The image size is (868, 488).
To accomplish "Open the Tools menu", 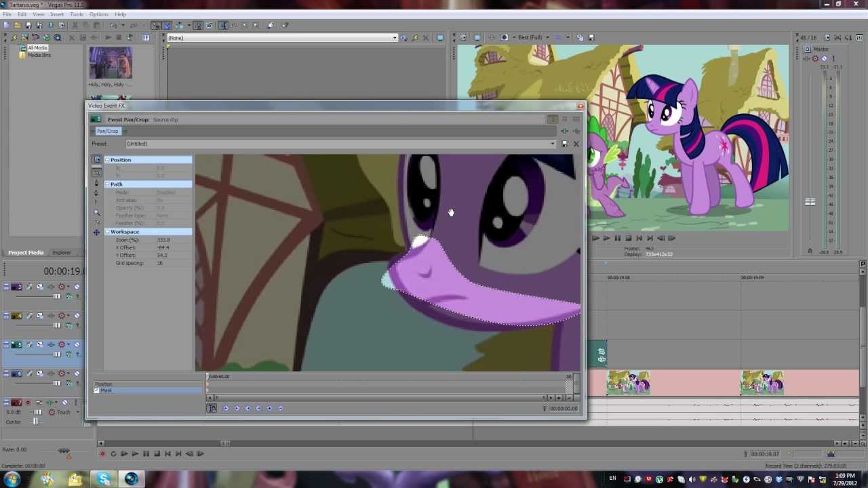I will tap(77, 14).
